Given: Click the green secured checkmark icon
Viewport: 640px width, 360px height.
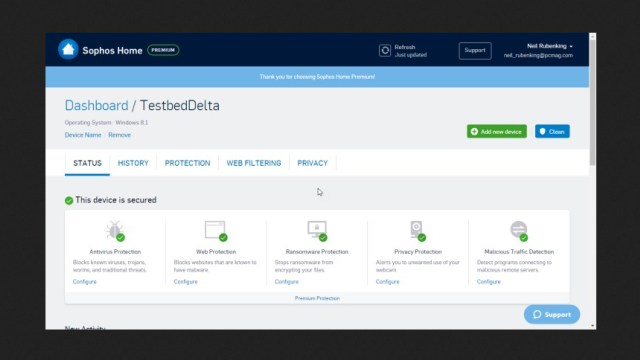Looking at the screenshot, I should point(69,200).
